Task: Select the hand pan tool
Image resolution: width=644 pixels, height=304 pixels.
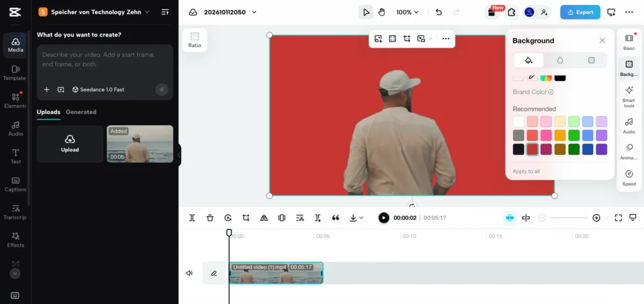Action: (x=382, y=13)
